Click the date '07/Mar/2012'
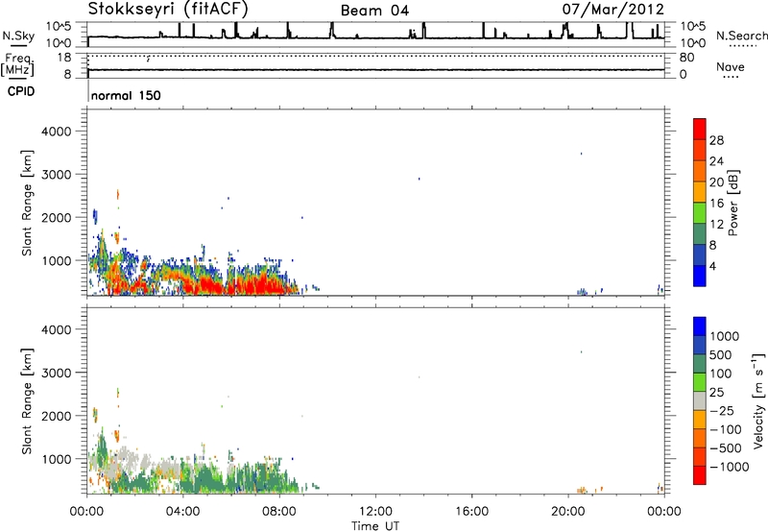This screenshot has width=768, height=532. tap(613, 10)
